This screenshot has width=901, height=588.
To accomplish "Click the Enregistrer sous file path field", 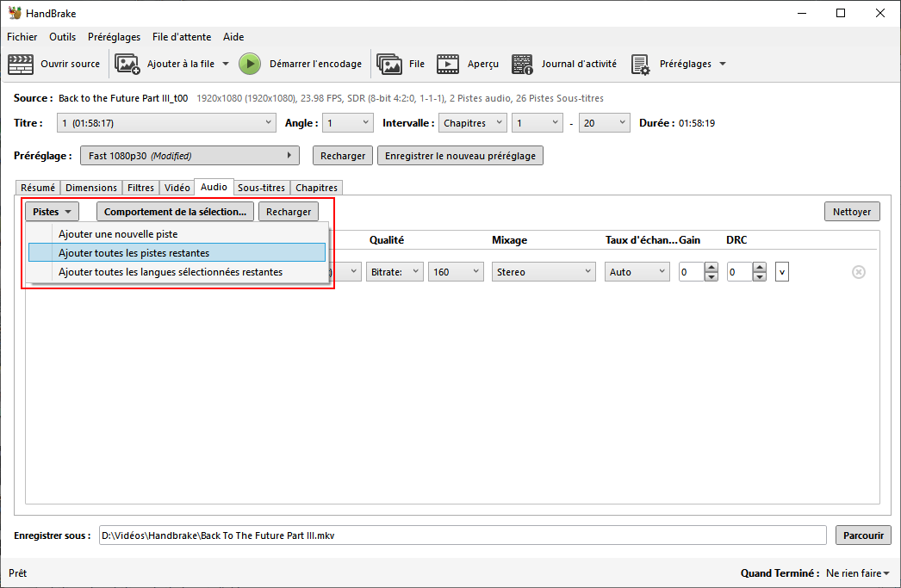I will tap(462, 535).
